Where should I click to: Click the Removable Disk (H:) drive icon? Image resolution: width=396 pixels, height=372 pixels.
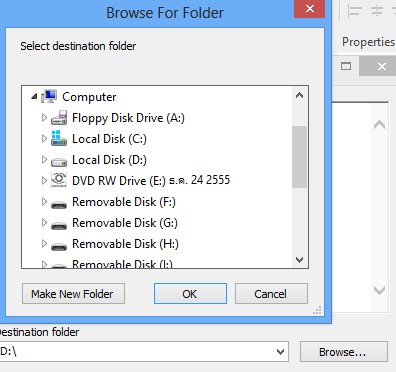coord(59,246)
